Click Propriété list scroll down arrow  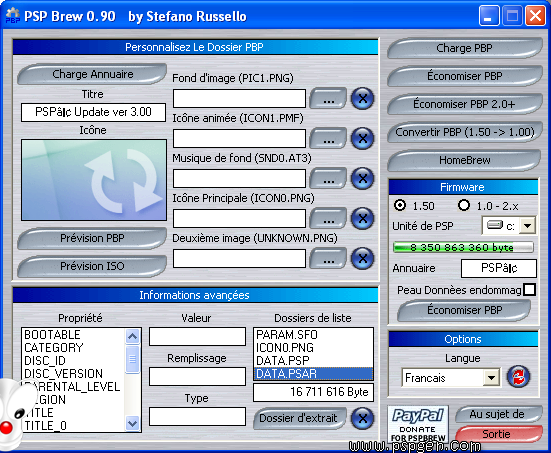(x=132, y=423)
